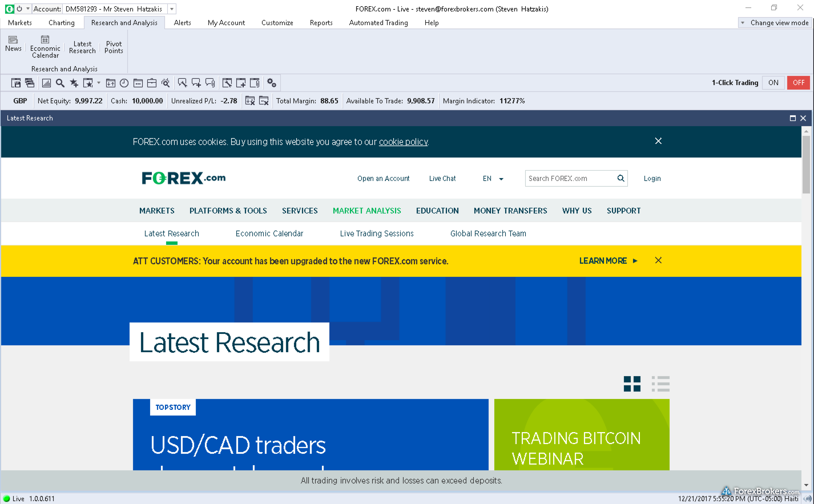
Task: Click the magnifier with rays toolbar icon
Action: [x=166, y=83]
